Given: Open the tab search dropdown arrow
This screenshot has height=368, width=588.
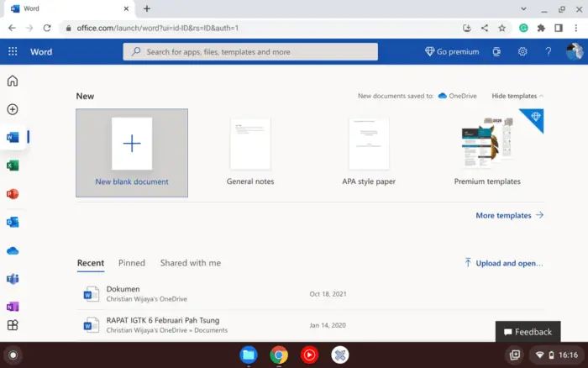Looking at the screenshot, I should [523, 9].
